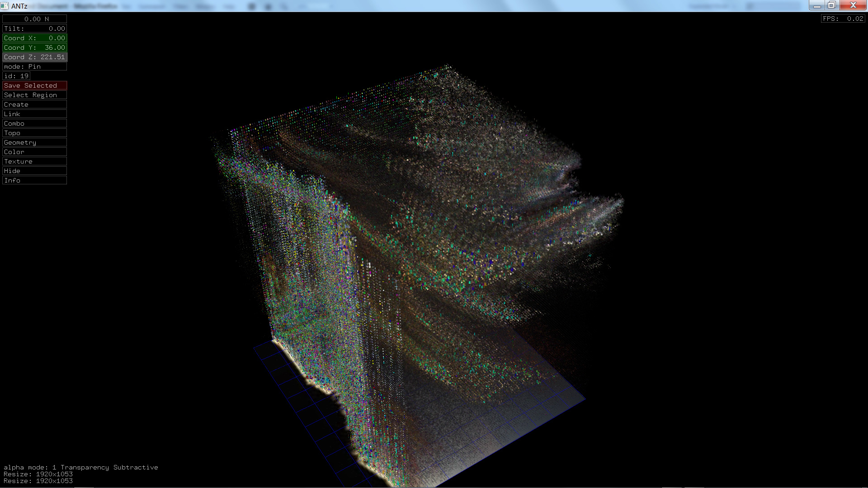
Task: Click the mode: Pin field
Action: click(34, 66)
